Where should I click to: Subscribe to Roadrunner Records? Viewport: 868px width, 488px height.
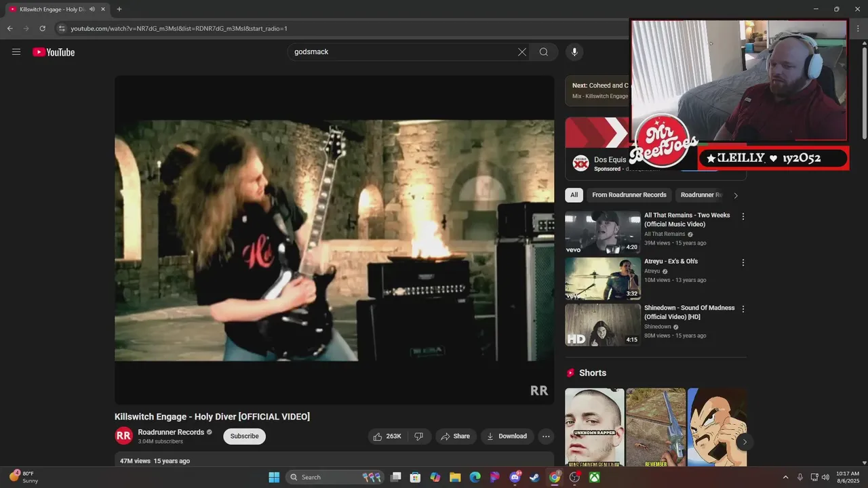pyautogui.click(x=244, y=436)
